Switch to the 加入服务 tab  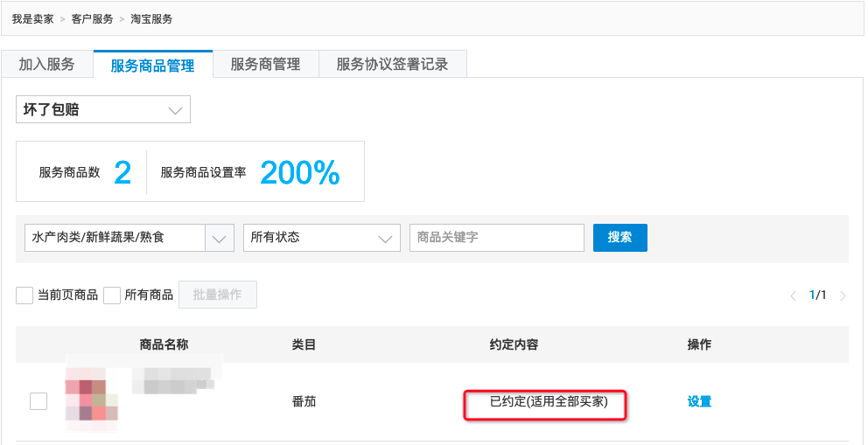pyautogui.click(x=47, y=64)
